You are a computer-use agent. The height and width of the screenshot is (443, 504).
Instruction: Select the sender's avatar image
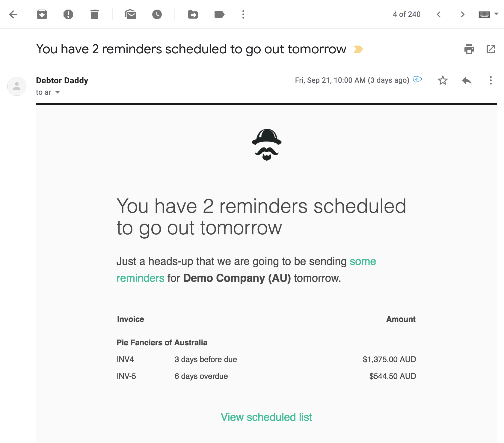(17, 86)
